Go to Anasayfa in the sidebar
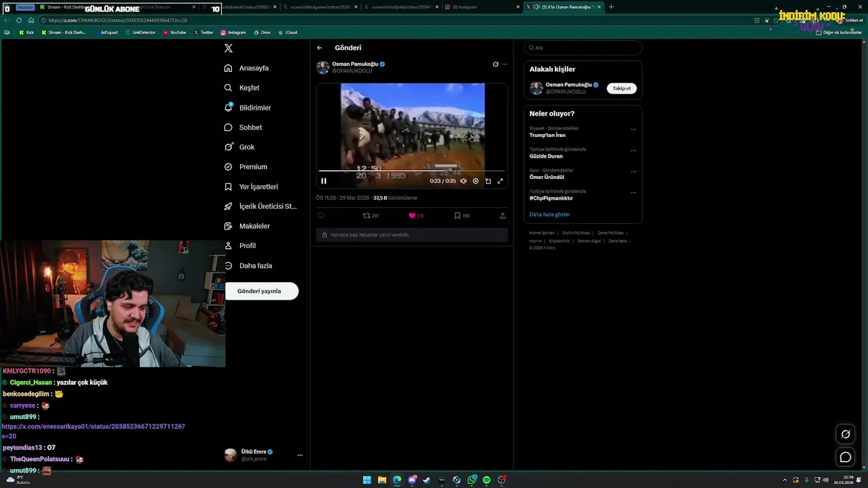The width and height of the screenshot is (868, 488). 247,68
